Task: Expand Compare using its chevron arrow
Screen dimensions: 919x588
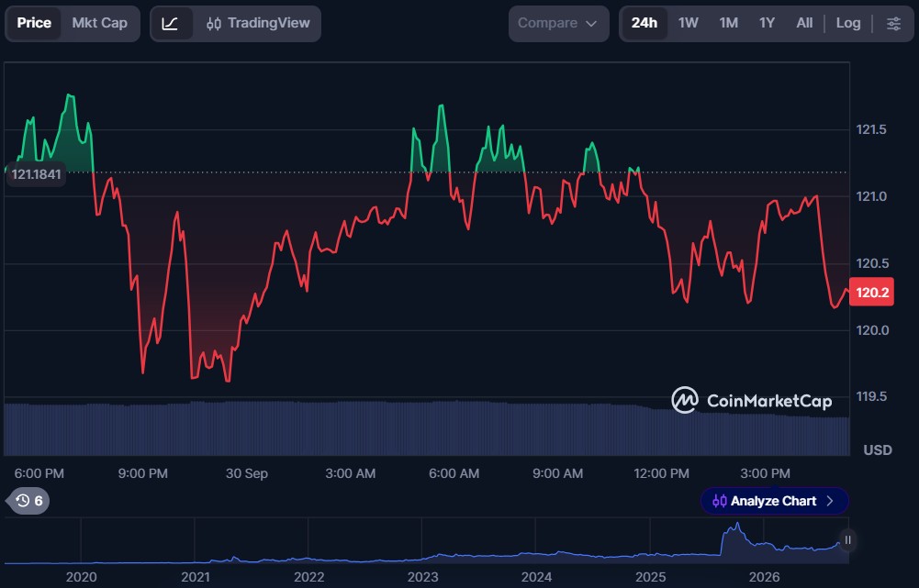Action: pyautogui.click(x=591, y=24)
